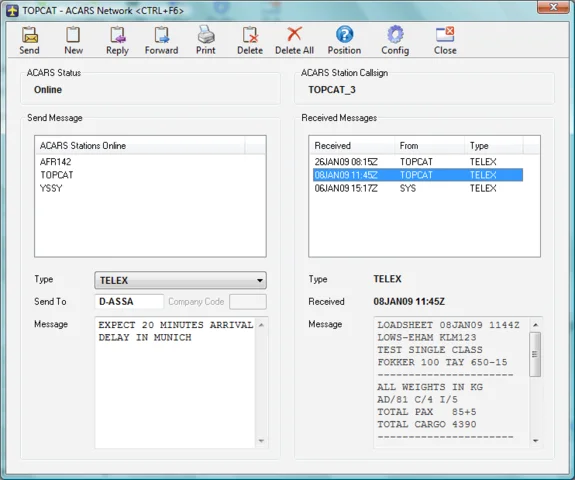This screenshot has width=576, height=480.
Task: Select the 06JAN09 15:17Z SYS message
Action: click(x=418, y=188)
